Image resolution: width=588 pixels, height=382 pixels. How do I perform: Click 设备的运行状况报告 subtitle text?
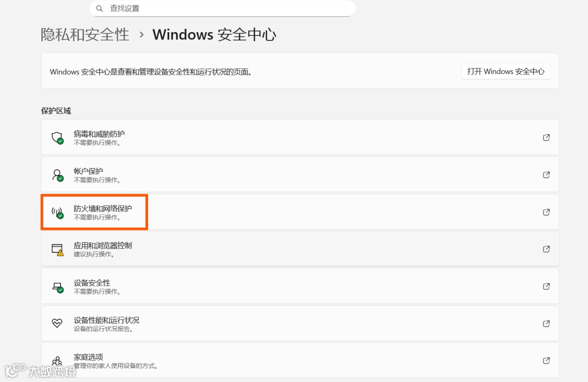103,329
